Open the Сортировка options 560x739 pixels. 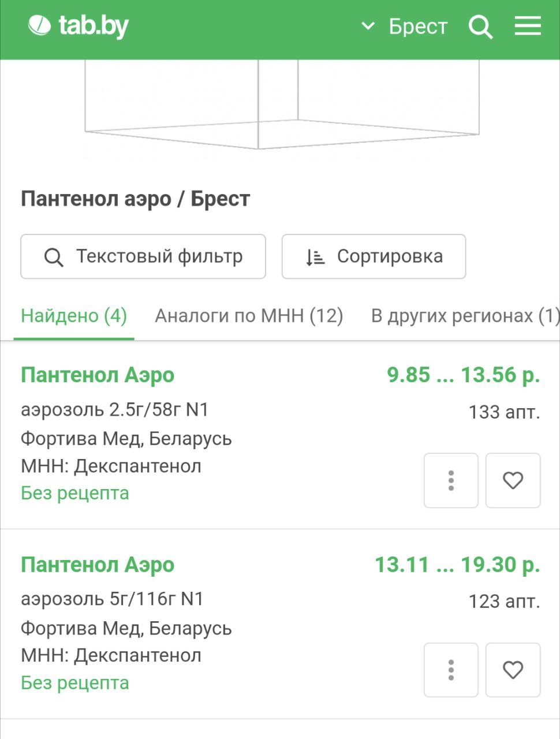point(374,256)
